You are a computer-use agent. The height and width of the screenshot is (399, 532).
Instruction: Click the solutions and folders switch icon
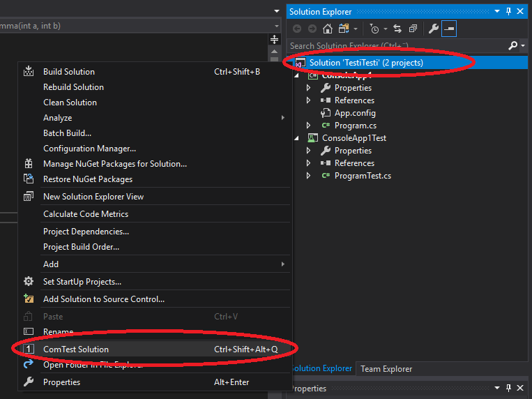point(344,29)
